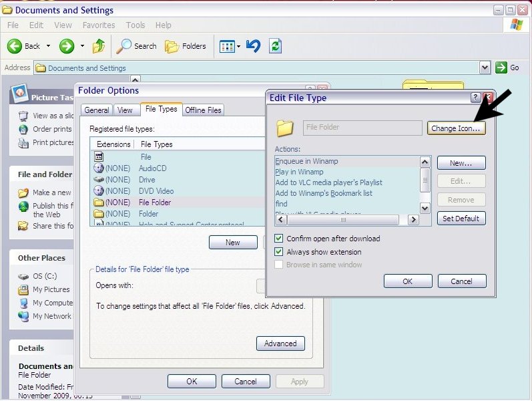Open the Back button history dropdown arrow

(48, 45)
